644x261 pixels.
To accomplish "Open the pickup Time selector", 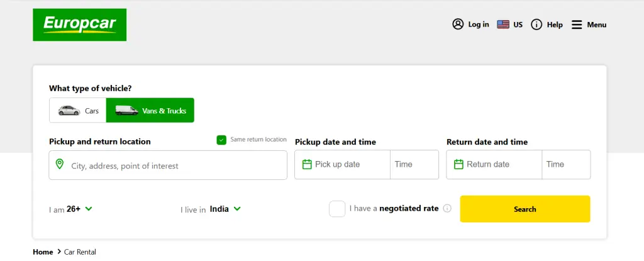I will pos(414,164).
